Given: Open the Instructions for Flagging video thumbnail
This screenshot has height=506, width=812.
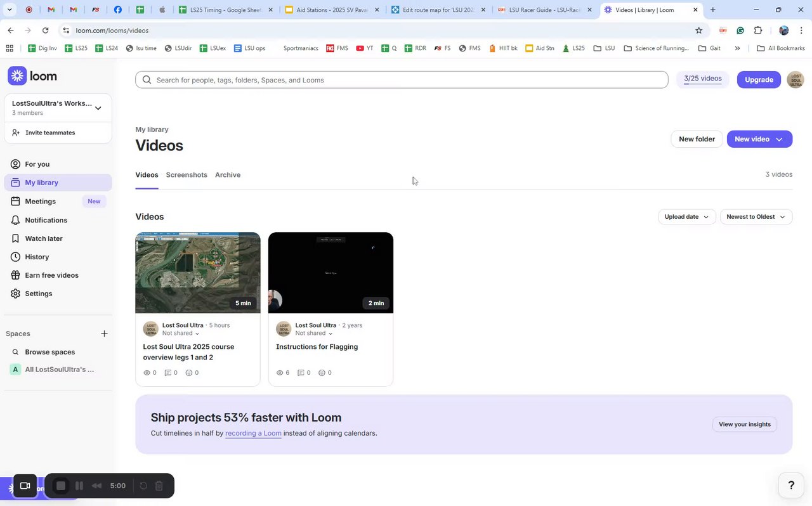Looking at the screenshot, I should [331, 273].
